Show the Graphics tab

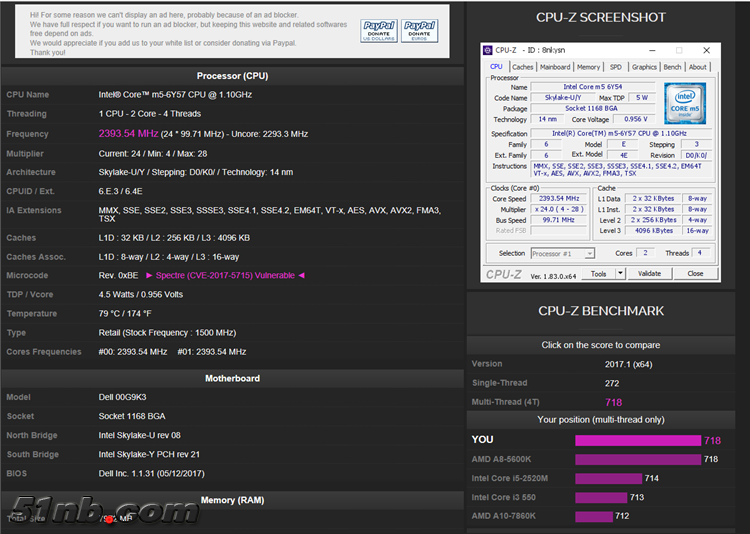pyautogui.click(x=644, y=67)
